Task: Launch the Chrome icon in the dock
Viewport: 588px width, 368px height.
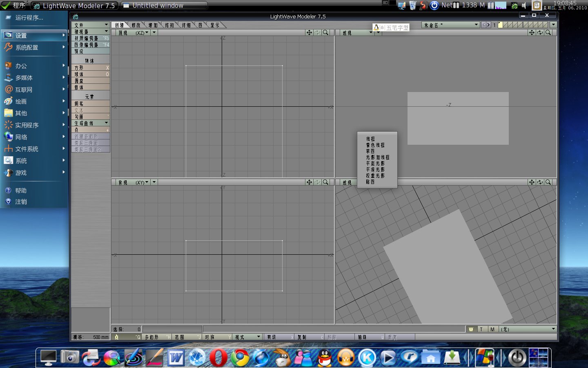Action: (240, 358)
